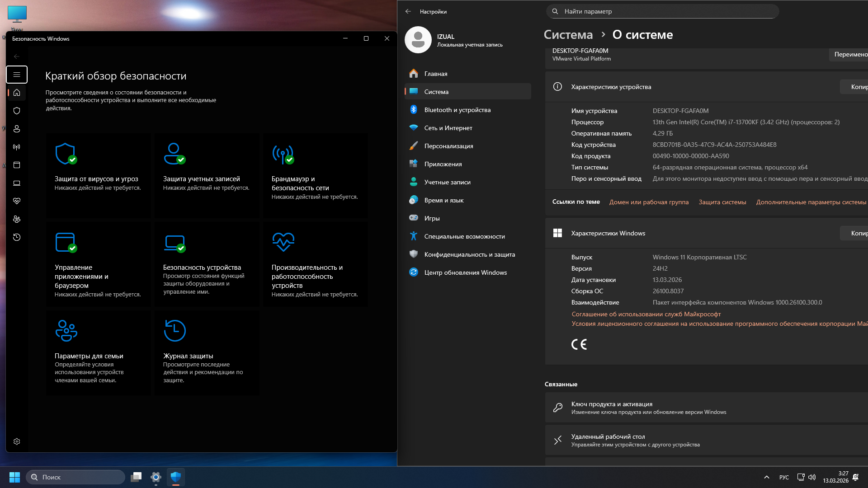Screen dimensions: 868x488
Task: Collapse Характеристики Windows section header
Action: (x=608, y=233)
